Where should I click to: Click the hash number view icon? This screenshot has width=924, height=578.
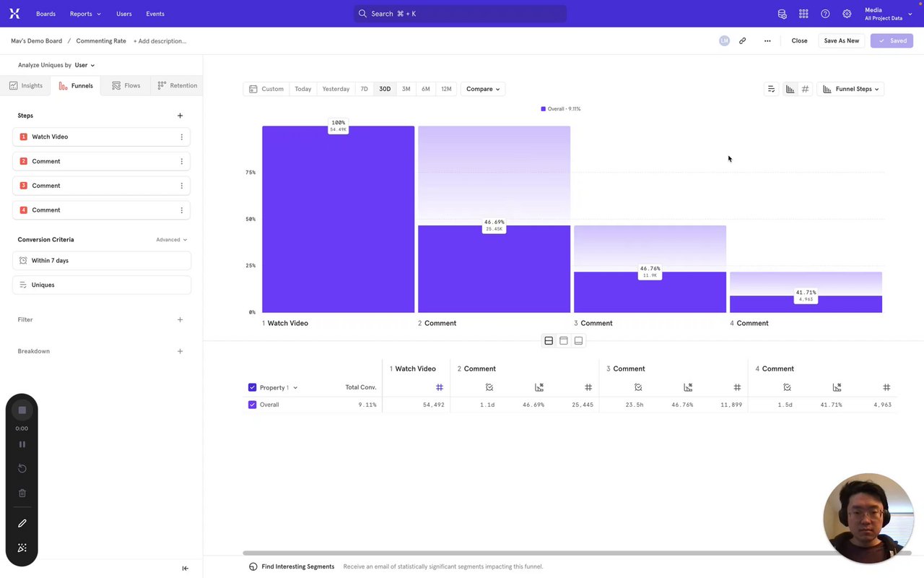pos(806,89)
